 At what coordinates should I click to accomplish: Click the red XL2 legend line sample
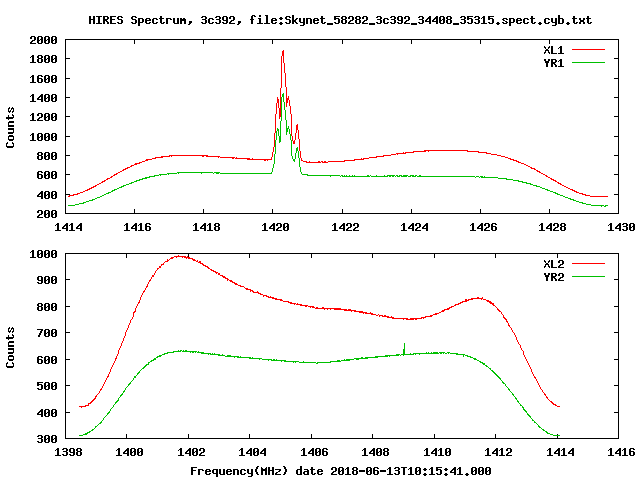pos(588,264)
